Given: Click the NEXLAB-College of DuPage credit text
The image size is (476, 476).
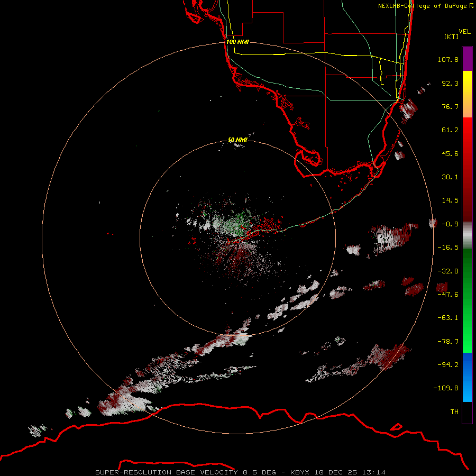Looking at the screenshot, I should [426, 6].
